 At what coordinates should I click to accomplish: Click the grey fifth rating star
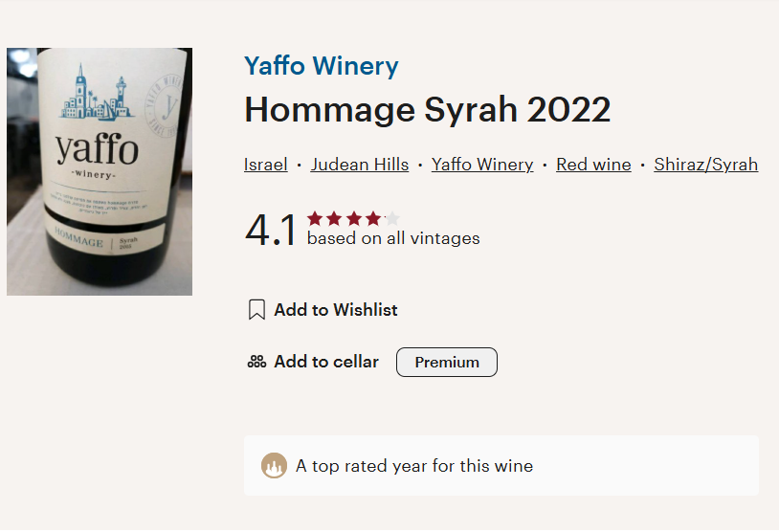tap(392, 218)
